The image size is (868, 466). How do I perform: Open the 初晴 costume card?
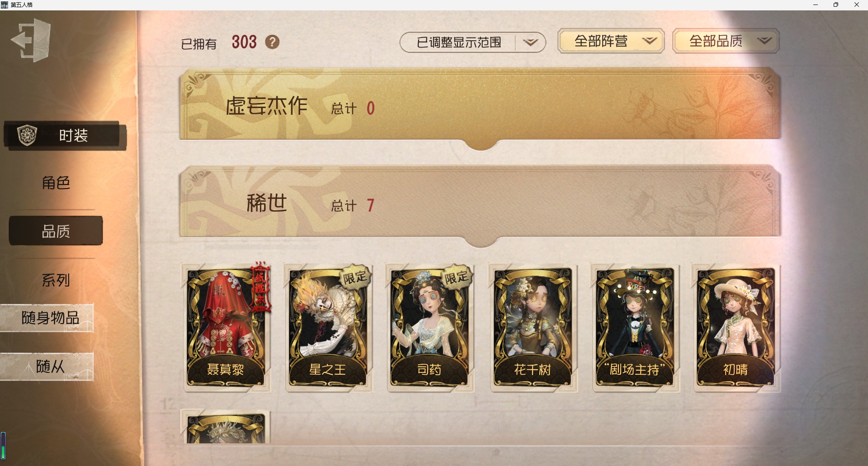pyautogui.click(x=736, y=327)
